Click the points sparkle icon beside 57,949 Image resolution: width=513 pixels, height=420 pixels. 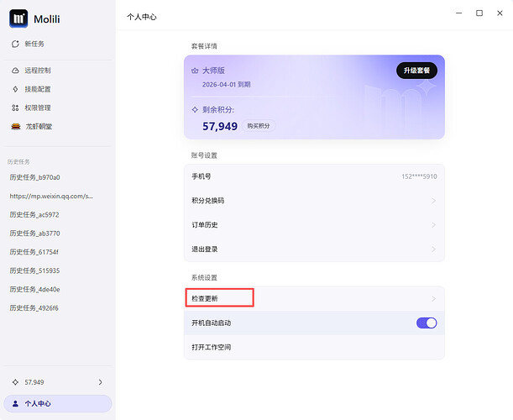click(x=15, y=382)
